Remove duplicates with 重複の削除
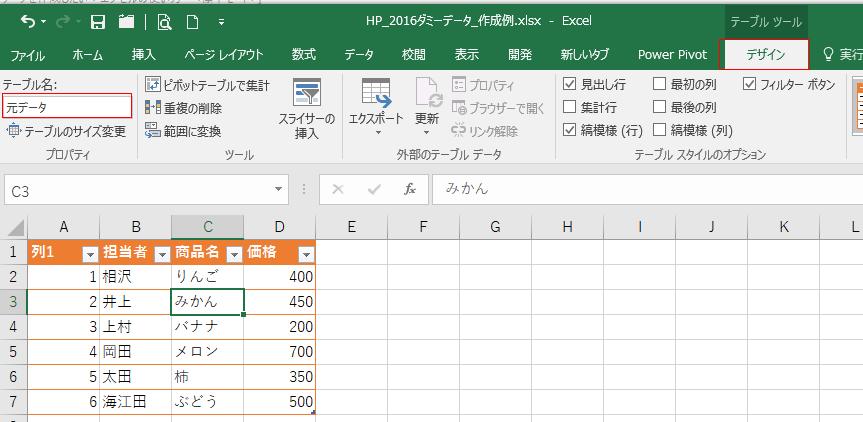This screenshot has width=863, height=422. coord(152,108)
